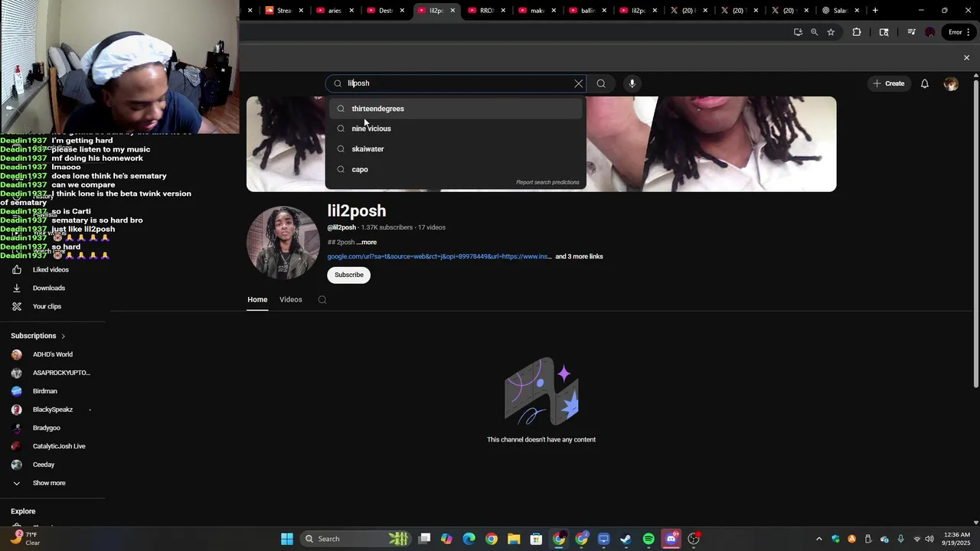Screen dimensions: 980x551
Task: Open the media controls icon in browser toolbar
Action: (x=911, y=32)
